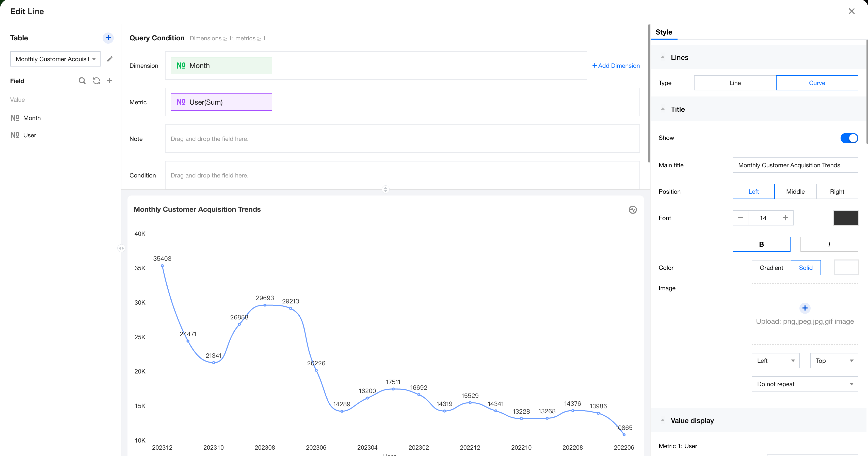Click the Main title input field

point(795,165)
